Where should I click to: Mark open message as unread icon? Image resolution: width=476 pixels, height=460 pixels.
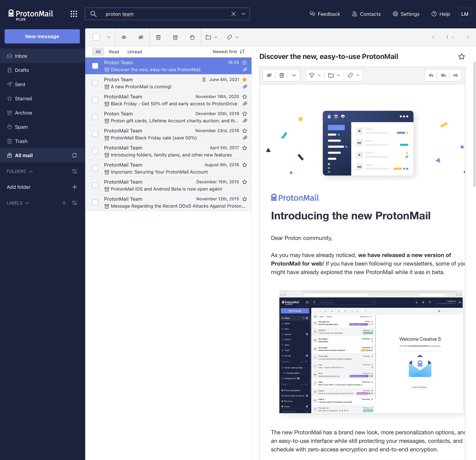269,75
